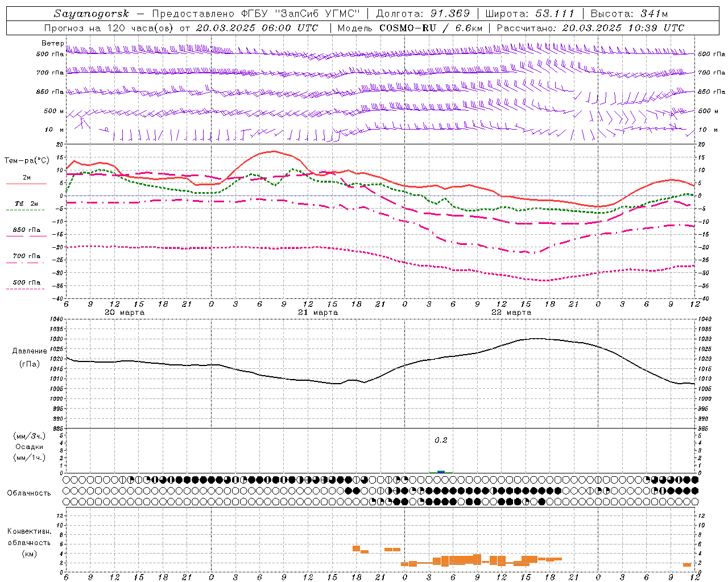728x582 pixels.
Task: Click the "(км)" kilometre unit label
Action: tap(30, 554)
